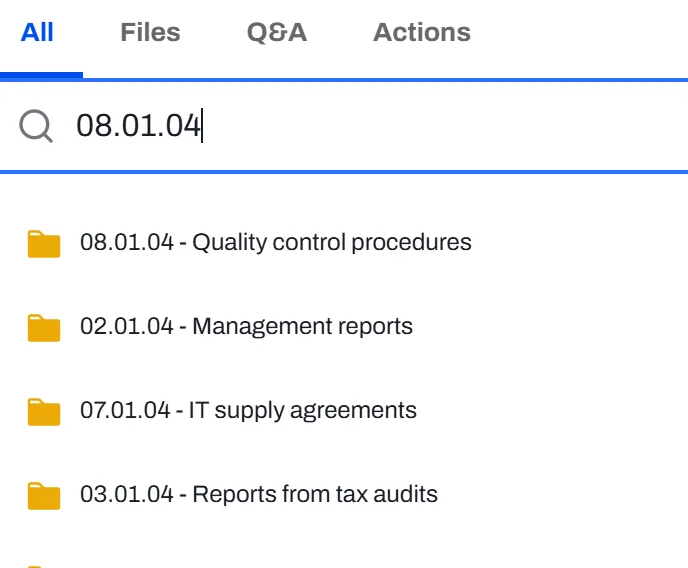Open the Files tab

coord(150,33)
